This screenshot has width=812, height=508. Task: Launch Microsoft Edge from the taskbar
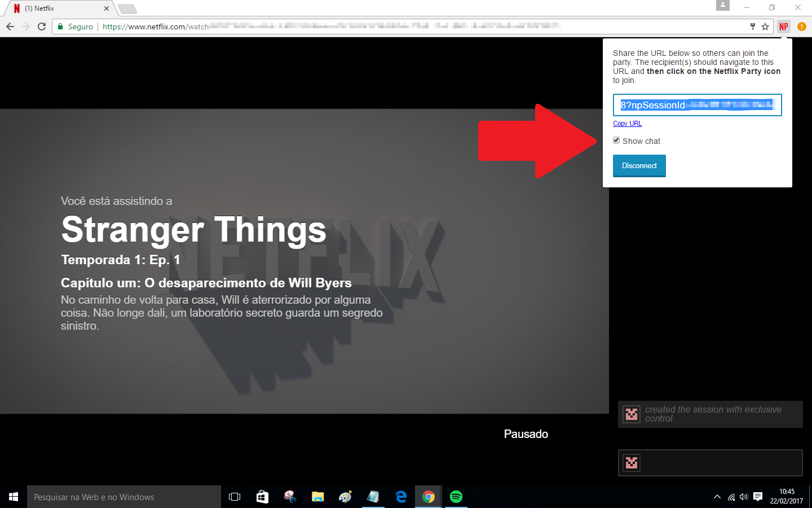click(x=401, y=497)
